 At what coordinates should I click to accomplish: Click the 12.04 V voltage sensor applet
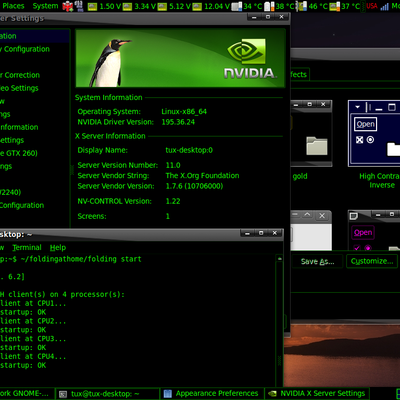click(x=211, y=6)
